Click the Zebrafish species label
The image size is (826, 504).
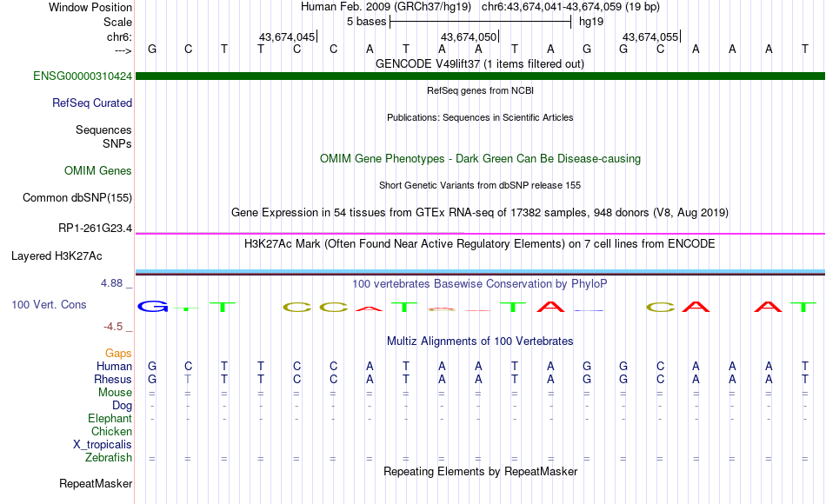(x=109, y=457)
